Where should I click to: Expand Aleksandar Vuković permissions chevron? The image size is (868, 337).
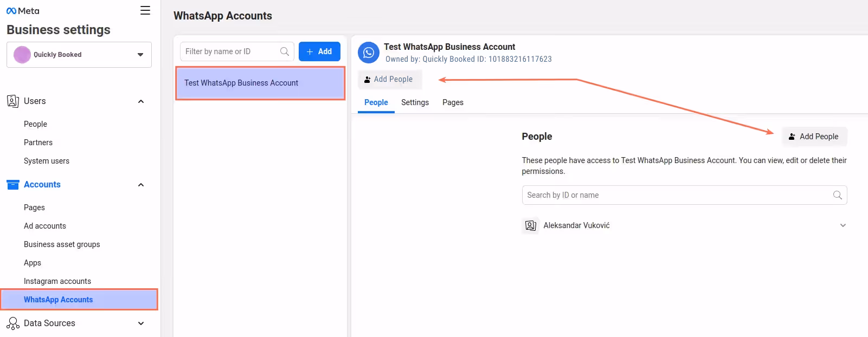(x=843, y=225)
